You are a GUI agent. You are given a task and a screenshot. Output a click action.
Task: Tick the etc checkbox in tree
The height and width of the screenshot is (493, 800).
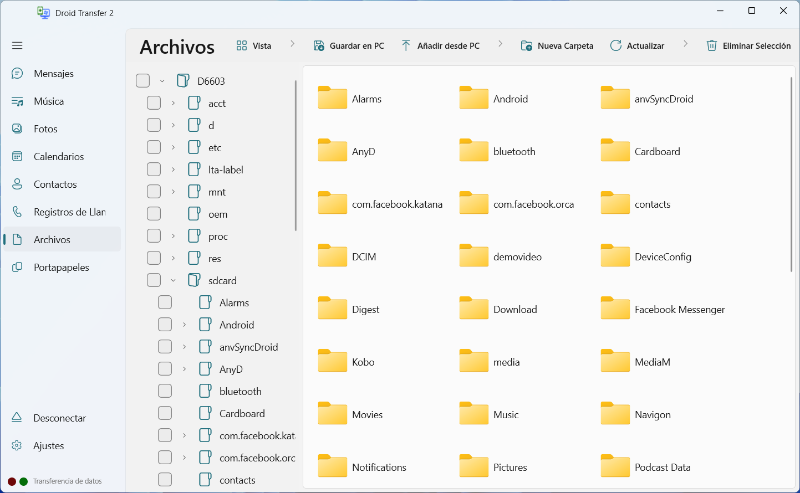pyautogui.click(x=154, y=147)
